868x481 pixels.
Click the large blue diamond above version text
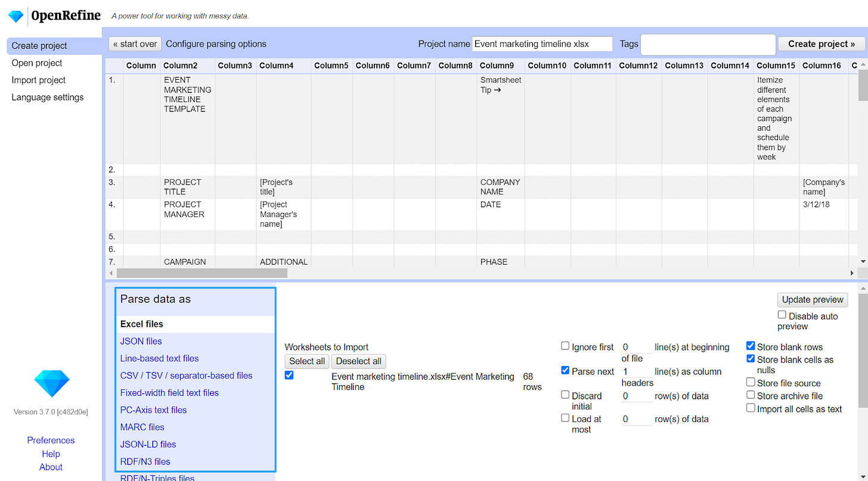tap(52, 384)
